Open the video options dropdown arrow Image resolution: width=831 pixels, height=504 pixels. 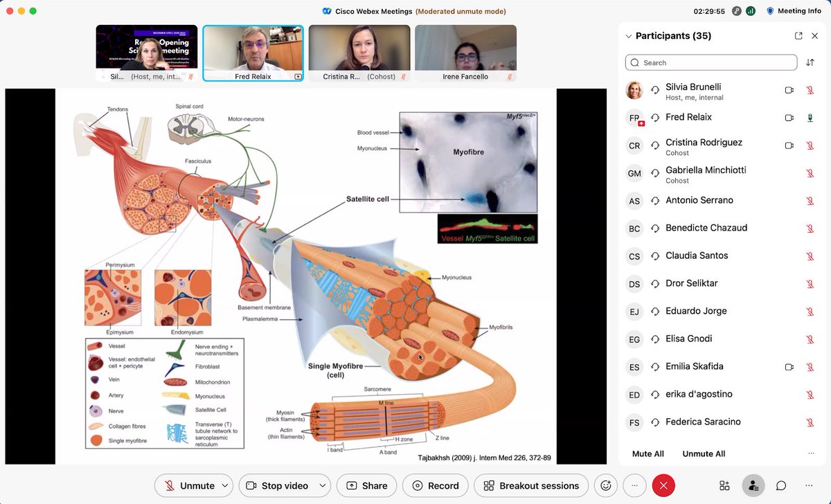click(323, 485)
